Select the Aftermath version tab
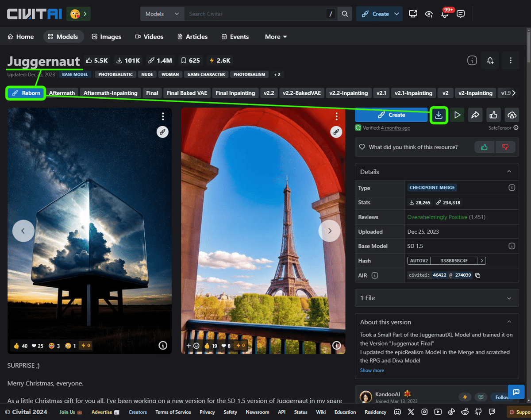 pos(62,93)
